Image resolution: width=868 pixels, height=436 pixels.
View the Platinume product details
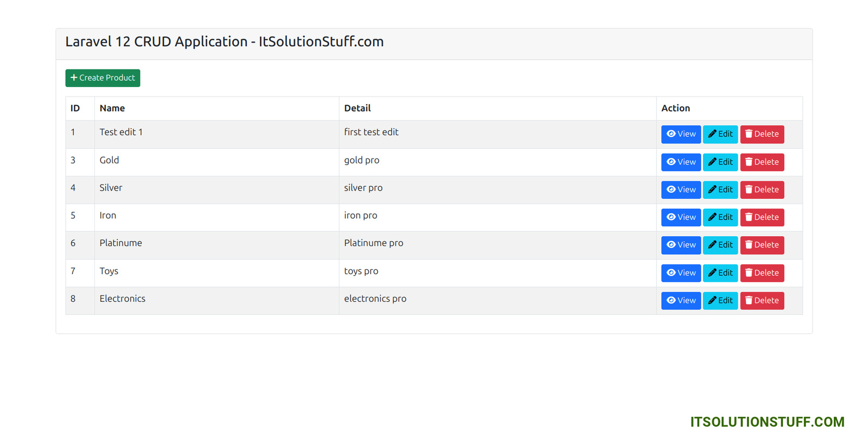(681, 245)
